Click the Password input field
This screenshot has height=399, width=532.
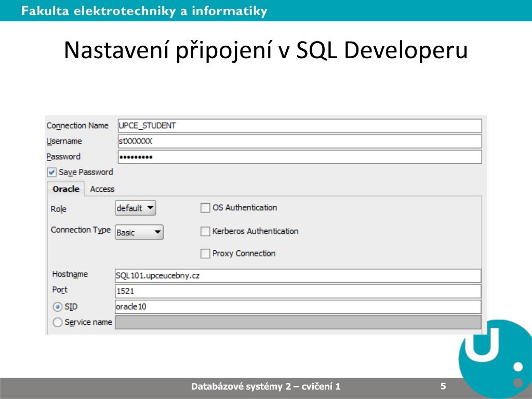(x=300, y=157)
